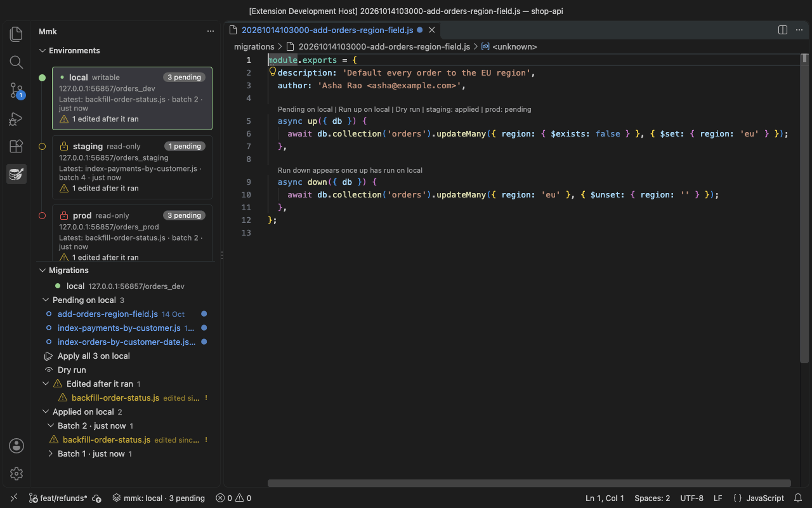This screenshot has height=508, width=812.
Task: Open the Mmk panel more actions ellipsis
Action: pos(211,31)
